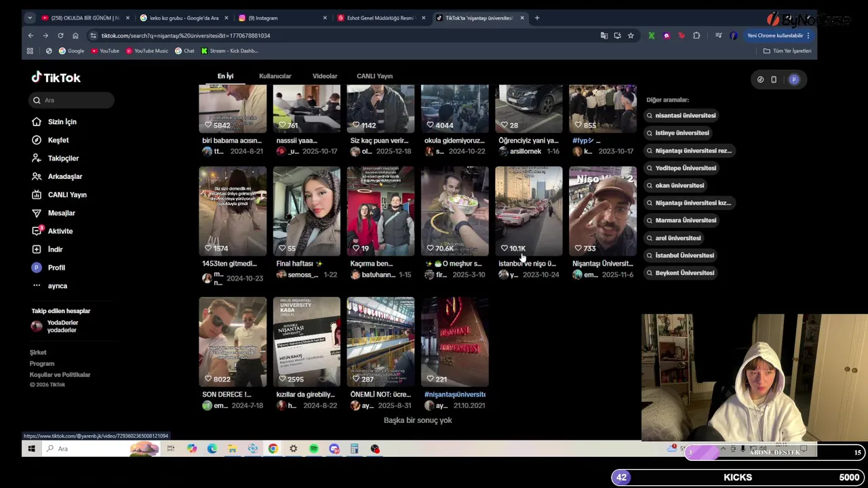
Task: Click the TikTok logo
Action: (x=56, y=77)
